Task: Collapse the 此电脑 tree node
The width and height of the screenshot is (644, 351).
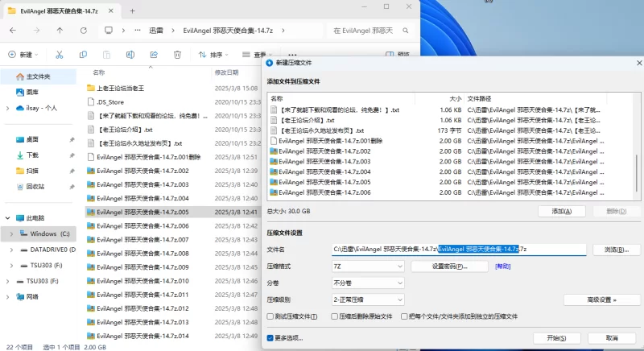Action: (7, 218)
